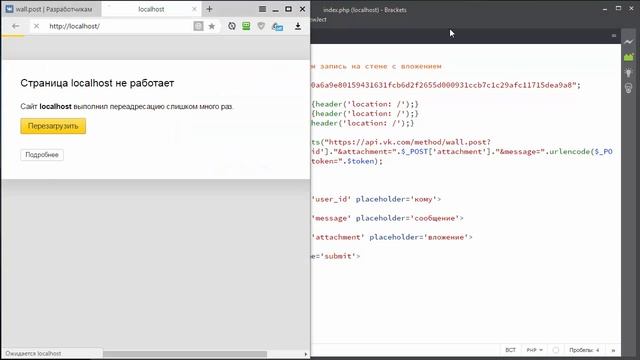This screenshot has height=360, width=640.
Task: Switch to the localhost browser tab
Action: pyautogui.click(x=150, y=9)
